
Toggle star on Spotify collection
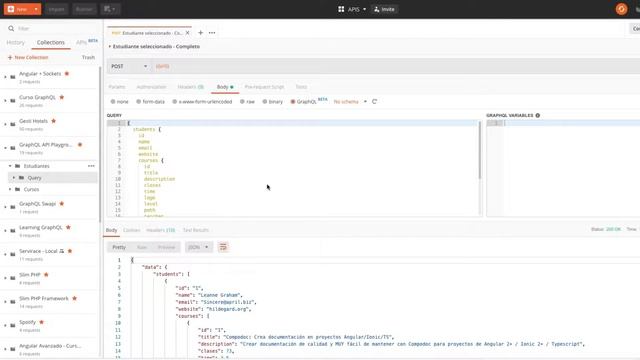41,322
